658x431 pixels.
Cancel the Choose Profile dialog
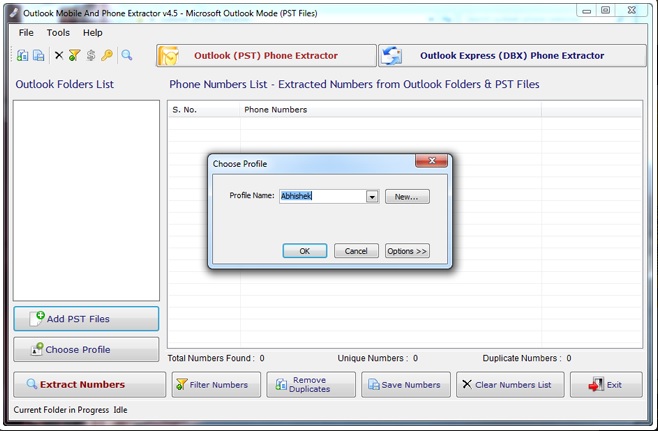(x=356, y=251)
